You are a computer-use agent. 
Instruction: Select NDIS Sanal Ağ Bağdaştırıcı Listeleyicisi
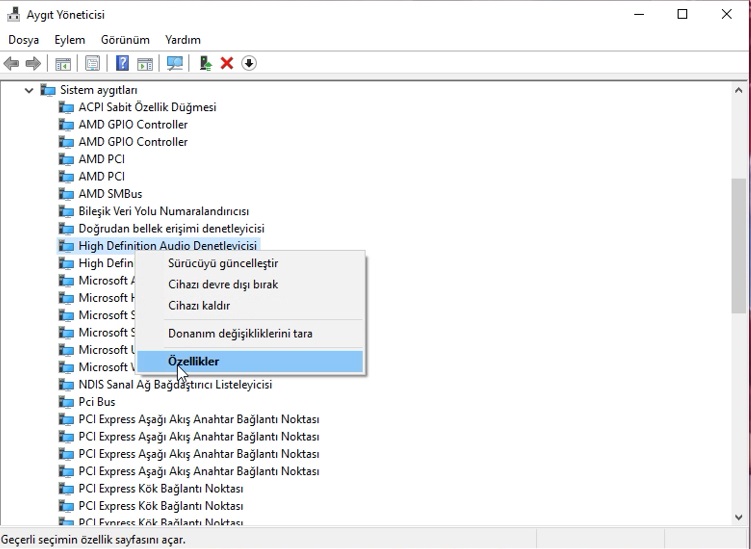pyautogui.click(x=175, y=384)
